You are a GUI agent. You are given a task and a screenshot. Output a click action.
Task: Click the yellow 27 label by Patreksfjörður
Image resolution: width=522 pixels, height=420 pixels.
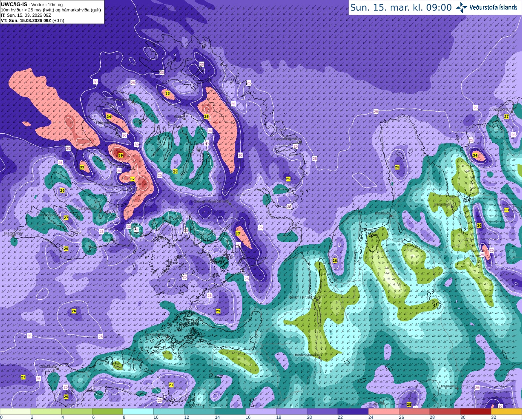[x=66, y=218]
